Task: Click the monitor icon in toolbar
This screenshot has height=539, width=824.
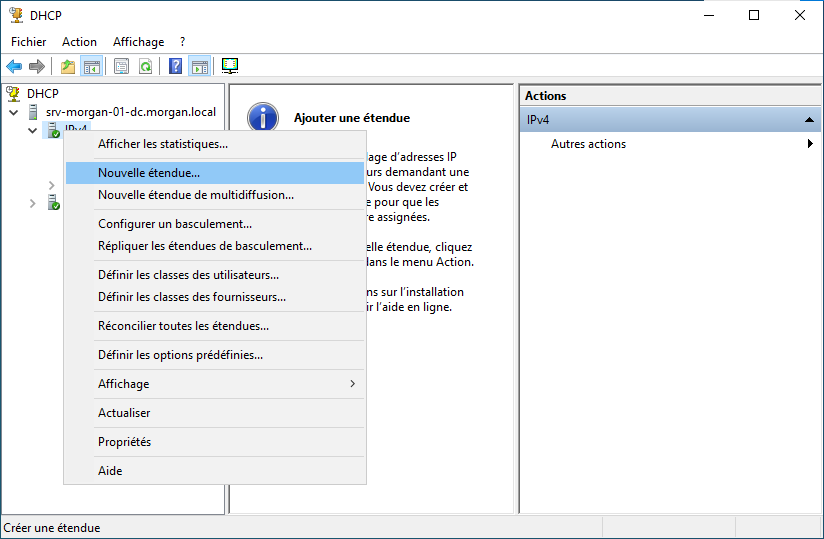Action: (230, 67)
